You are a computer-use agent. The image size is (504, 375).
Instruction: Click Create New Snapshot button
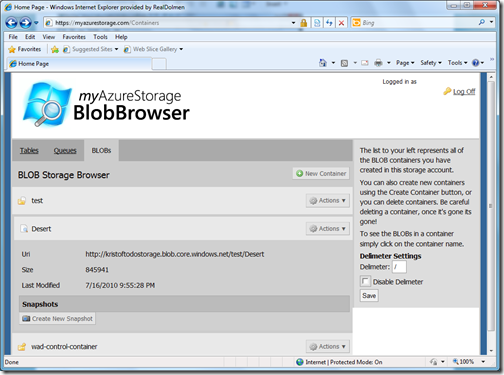tap(57, 319)
